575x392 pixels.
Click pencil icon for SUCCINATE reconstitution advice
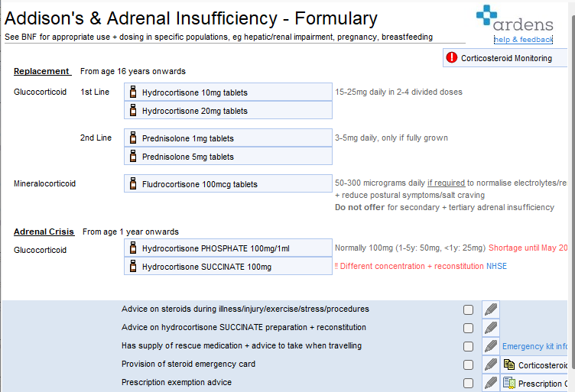tap(491, 328)
